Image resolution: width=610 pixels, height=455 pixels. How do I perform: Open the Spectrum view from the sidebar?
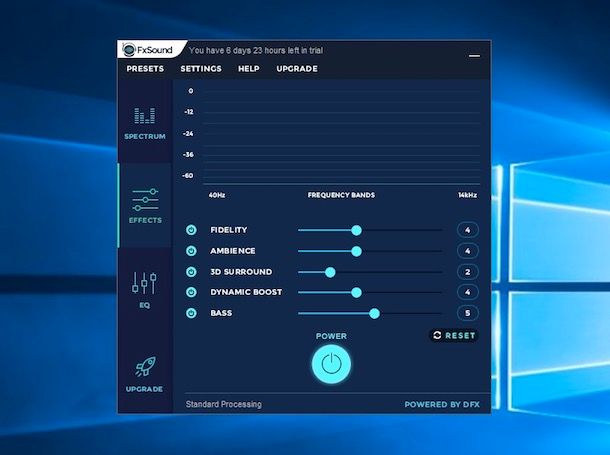pos(145,123)
